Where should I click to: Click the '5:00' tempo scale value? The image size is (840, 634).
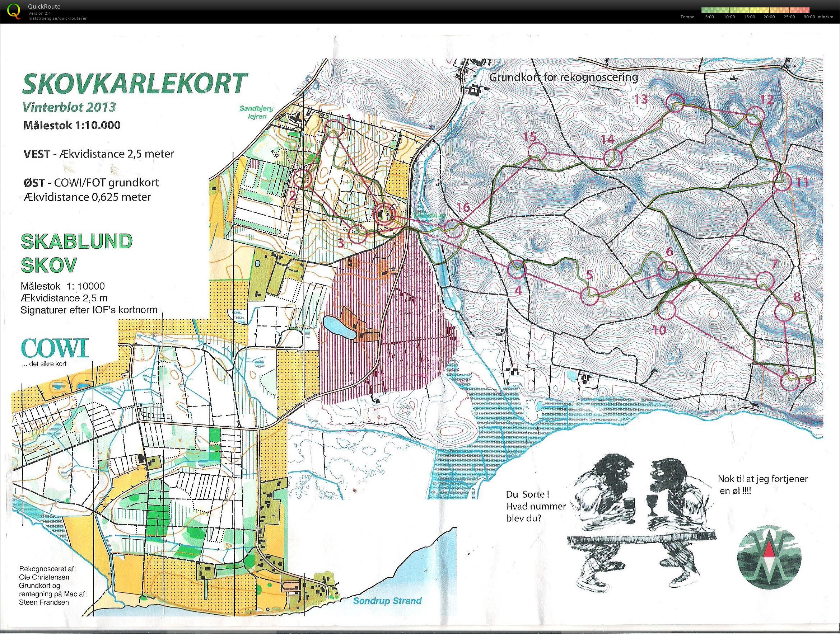click(x=709, y=17)
